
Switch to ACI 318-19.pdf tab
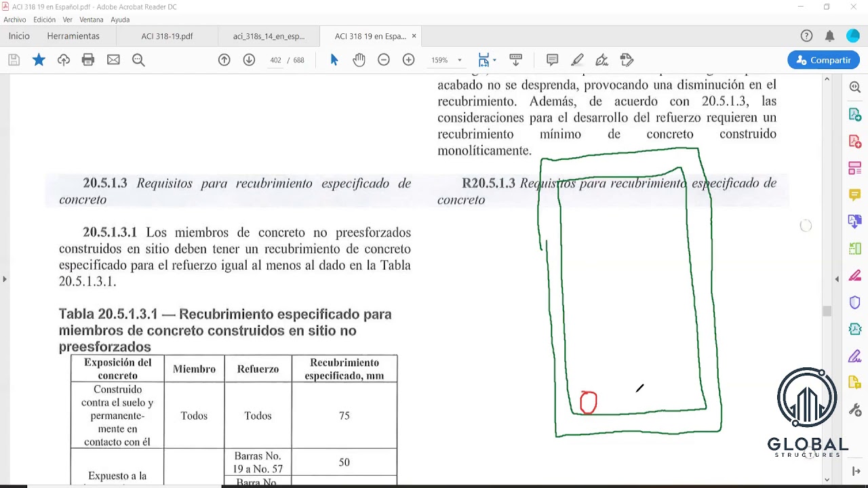(167, 36)
